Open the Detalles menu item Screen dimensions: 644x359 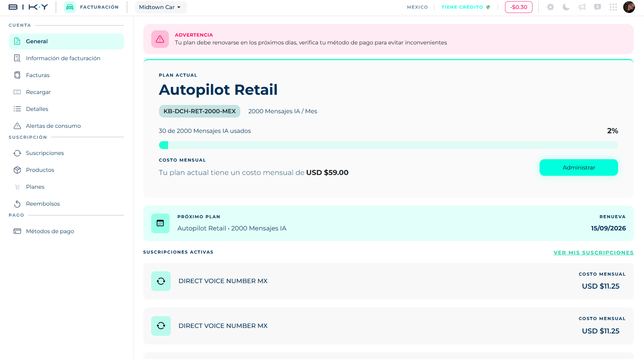click(x=66, y=109)
